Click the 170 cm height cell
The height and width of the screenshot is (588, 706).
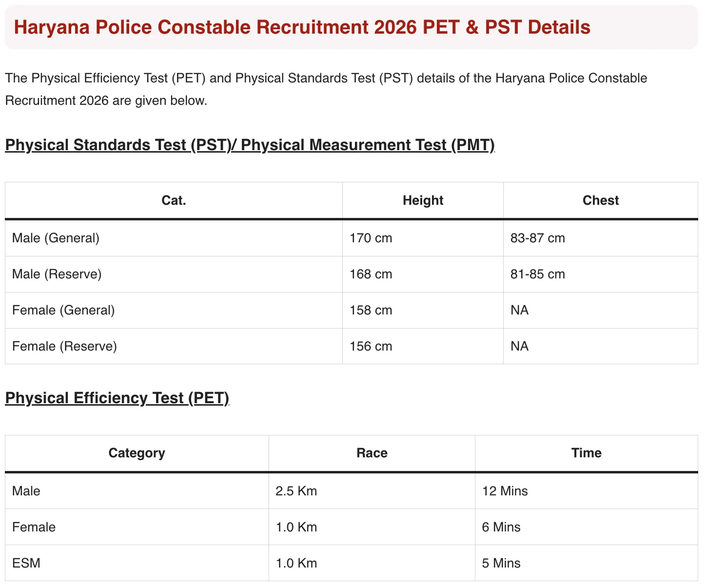371,238
